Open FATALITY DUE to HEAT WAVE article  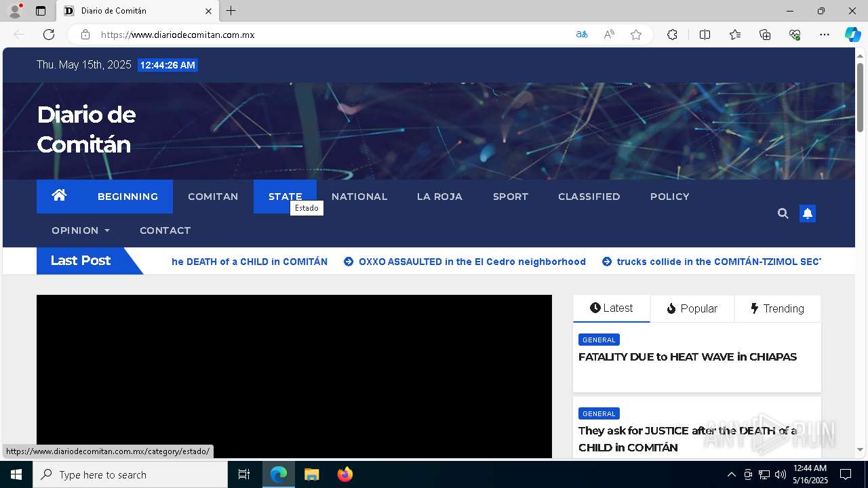[688, 357]
